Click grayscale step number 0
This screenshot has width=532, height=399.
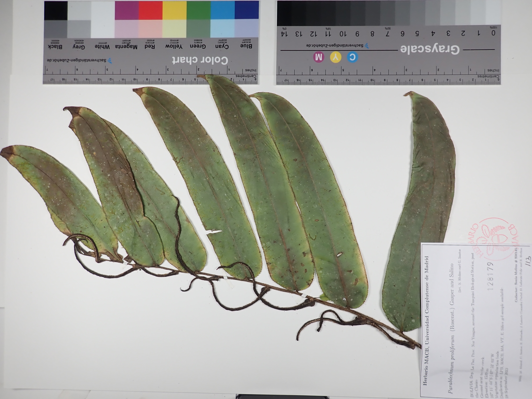click(x=493, y=33)
